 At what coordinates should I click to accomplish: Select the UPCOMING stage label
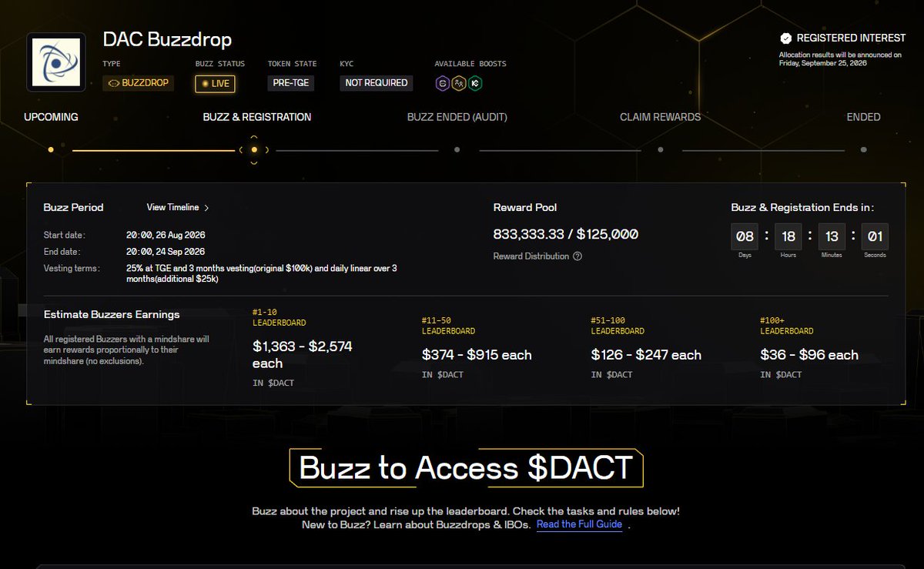(51, 117)
